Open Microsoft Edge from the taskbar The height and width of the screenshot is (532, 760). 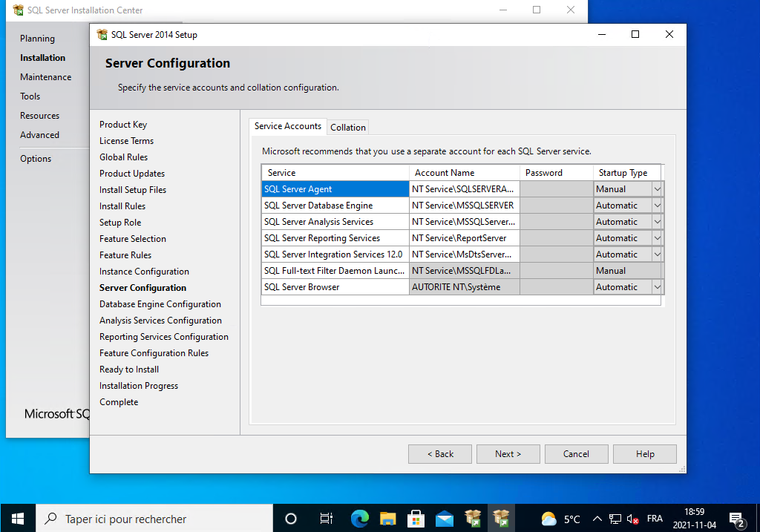(360, 519)
